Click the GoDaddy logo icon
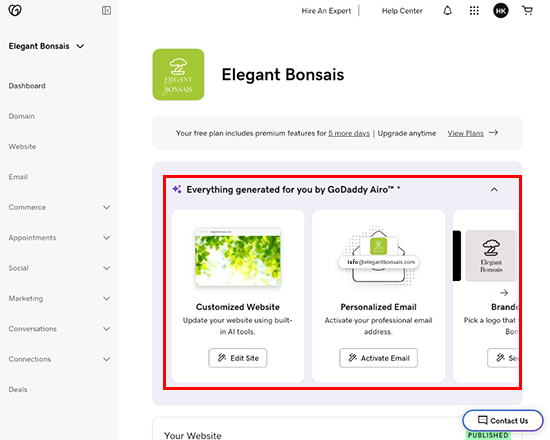550x440 pixels. point(15,11)
